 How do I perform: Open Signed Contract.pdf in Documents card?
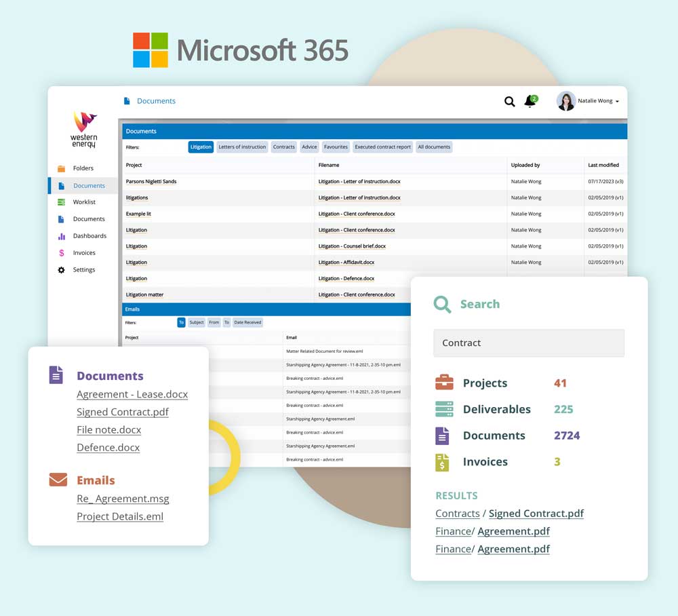(x=123, y=412)
